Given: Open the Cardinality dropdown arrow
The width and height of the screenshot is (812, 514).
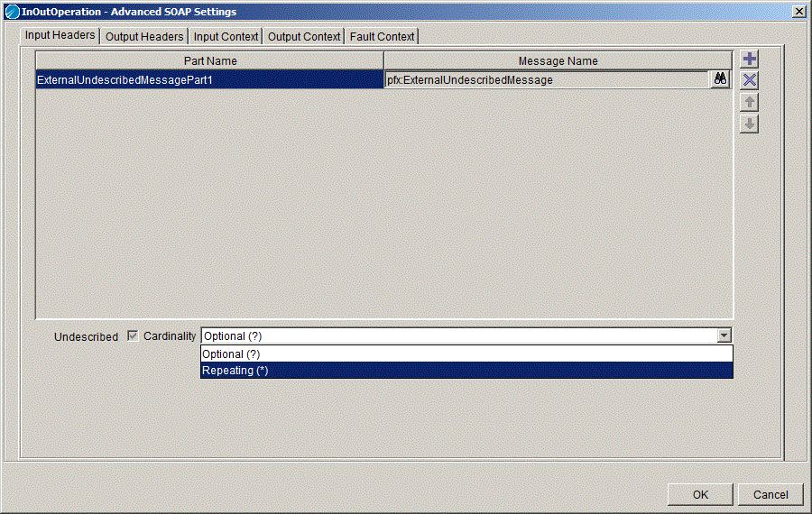Looking at the screenshot, I should click(724, 336).
